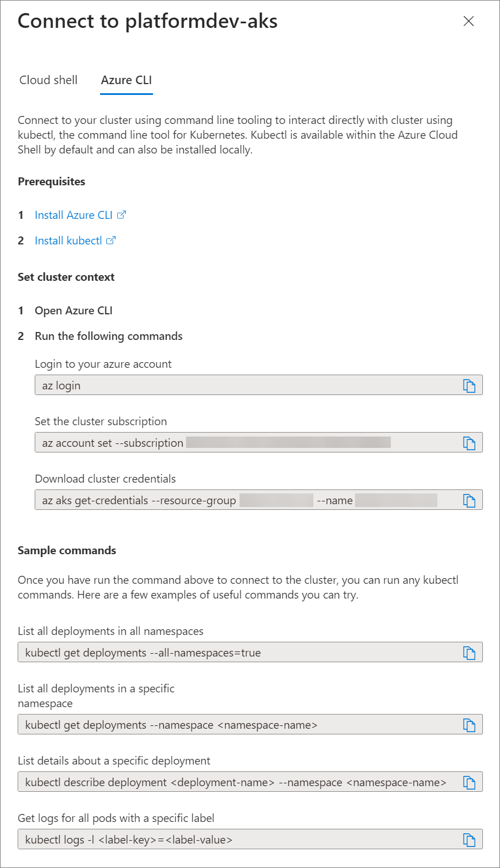500x868 pixels.
Task: Copy the all-namespaces deployments command
Action: 469,653
